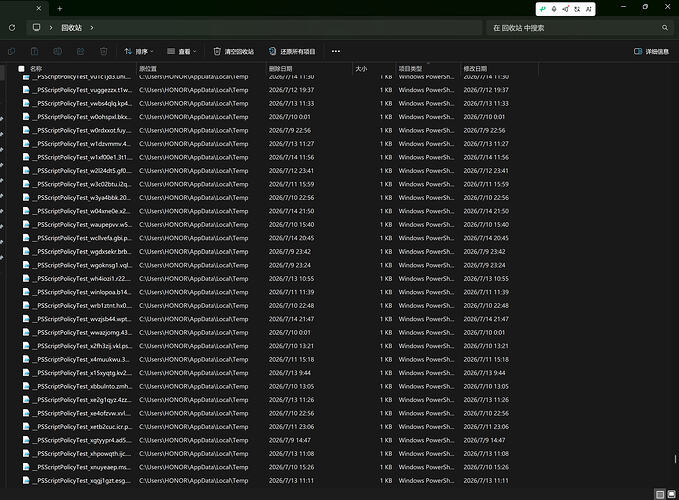Viewport: 679px width, 500px height.
Task: Select file __PSScriptPolicyTest_xetb2cuc.icr.p...
Action: click(84, 427)
